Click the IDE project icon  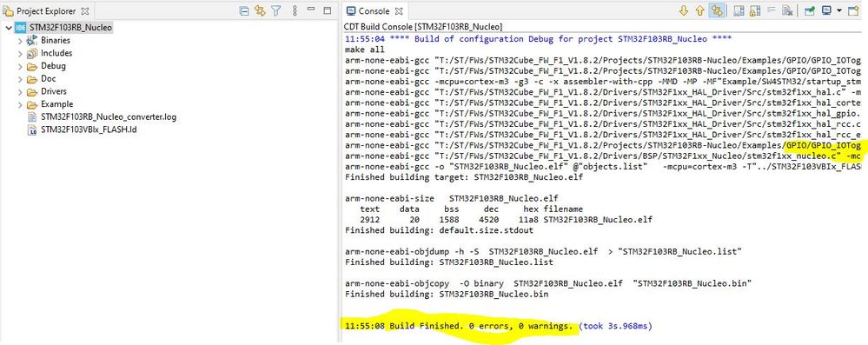tap(21, 28)
